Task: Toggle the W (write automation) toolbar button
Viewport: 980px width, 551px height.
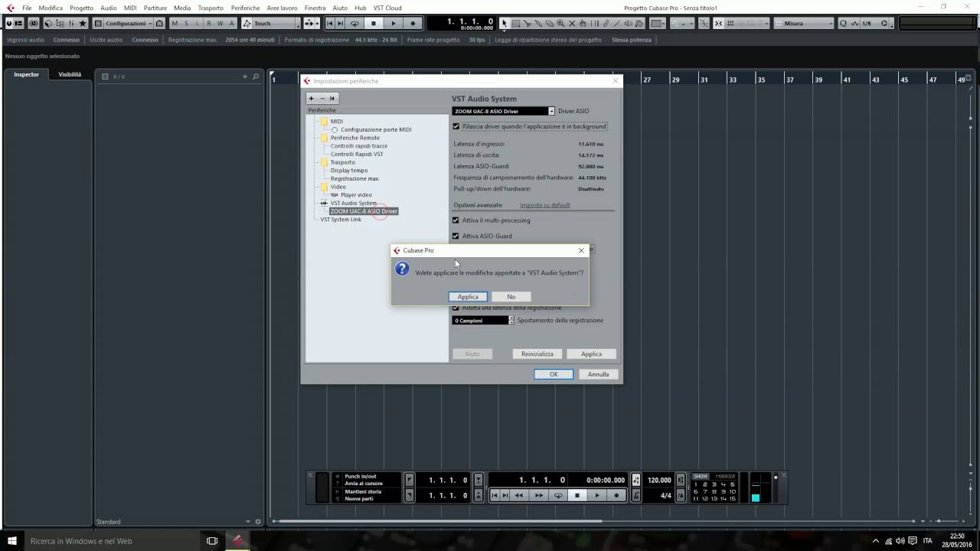Action: coord(220,23)
